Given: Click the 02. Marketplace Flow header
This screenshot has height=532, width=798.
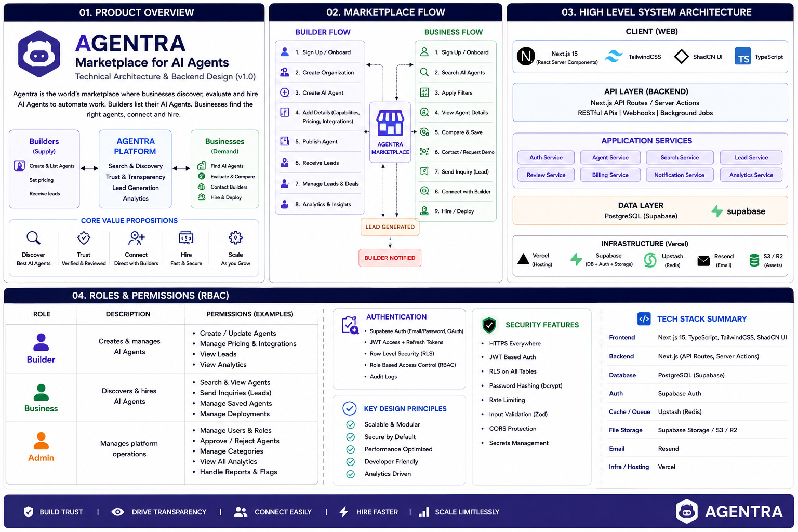Looking at the screenshot, I should pyautogui.click(x=385, y=12).
